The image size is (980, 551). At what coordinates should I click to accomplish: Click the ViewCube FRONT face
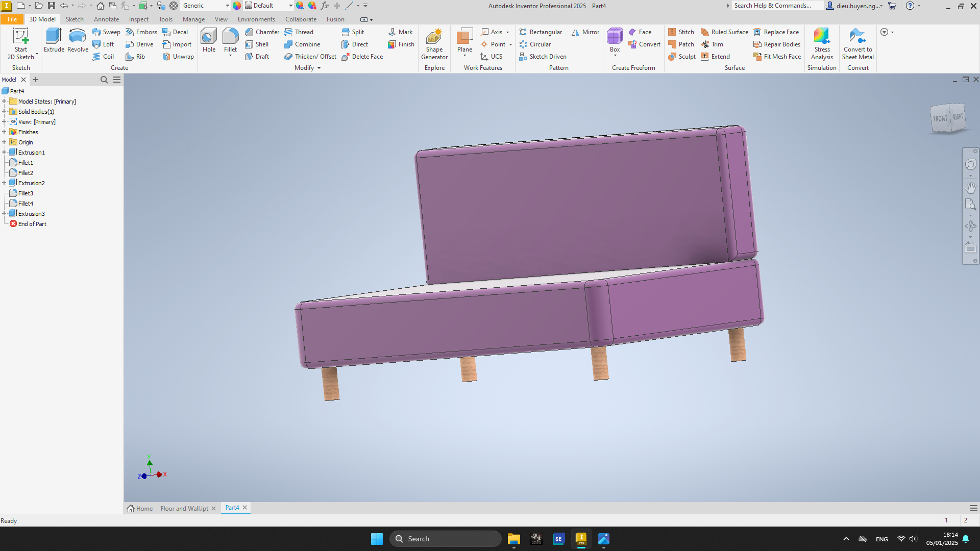tap(940, 119)
